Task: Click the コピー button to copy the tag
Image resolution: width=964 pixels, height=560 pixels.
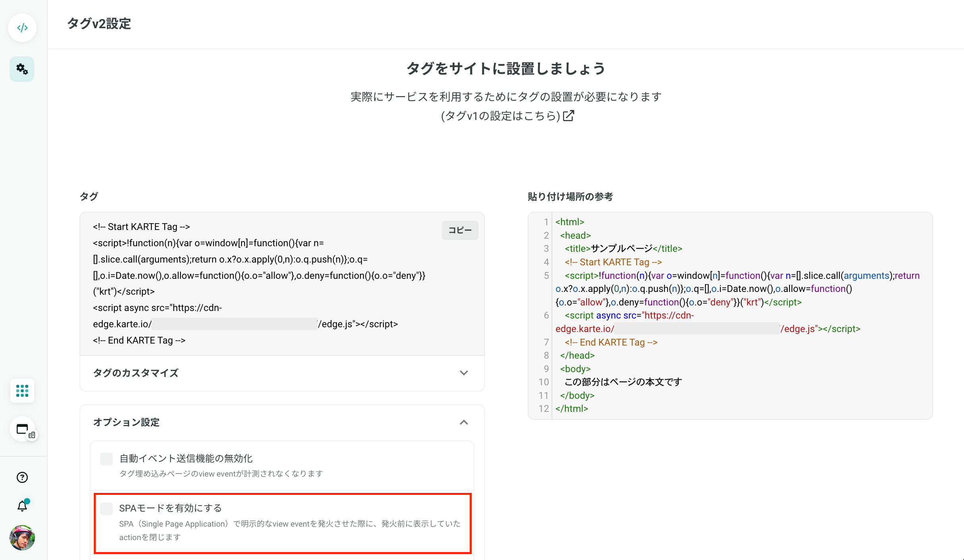Action: [x=460, y=230]
